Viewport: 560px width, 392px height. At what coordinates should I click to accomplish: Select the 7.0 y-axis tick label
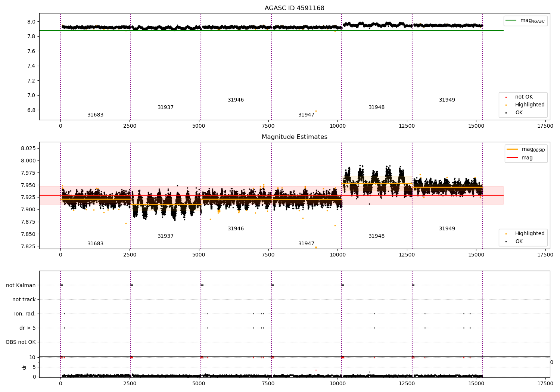tap(31, 96)
